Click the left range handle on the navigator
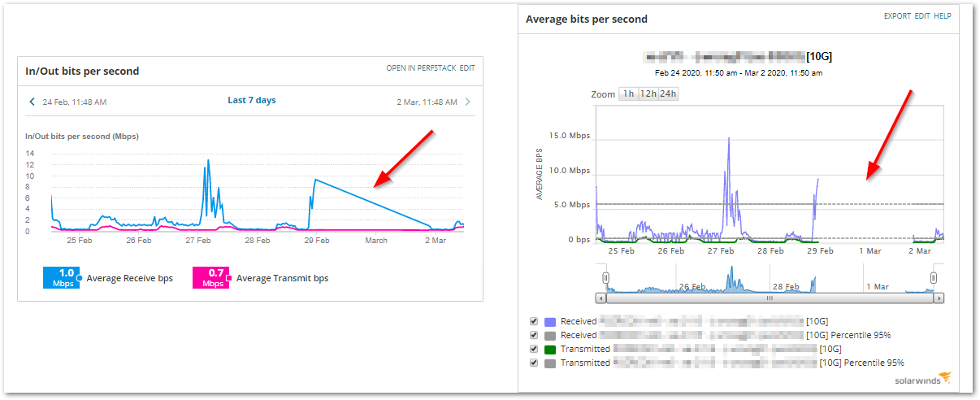980x400 pixels. tap(605, 278)
